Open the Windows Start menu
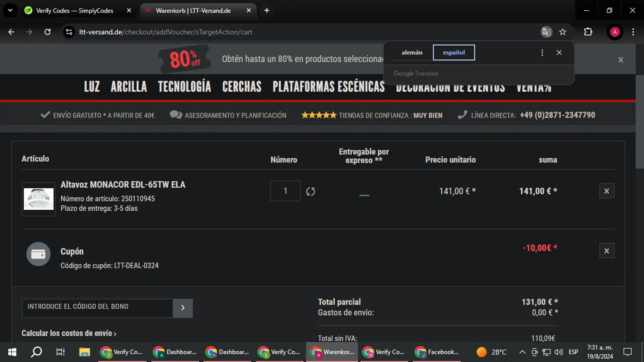The width and height of the screenshot is (644, 362). [x=12, y=352]
